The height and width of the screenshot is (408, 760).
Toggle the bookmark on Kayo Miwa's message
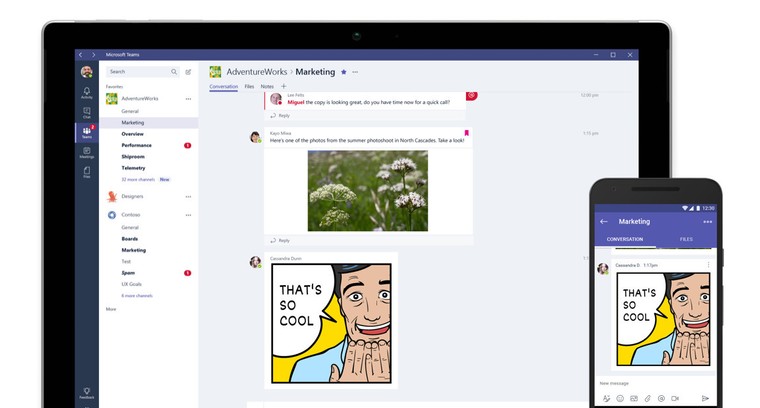[466, 133]
